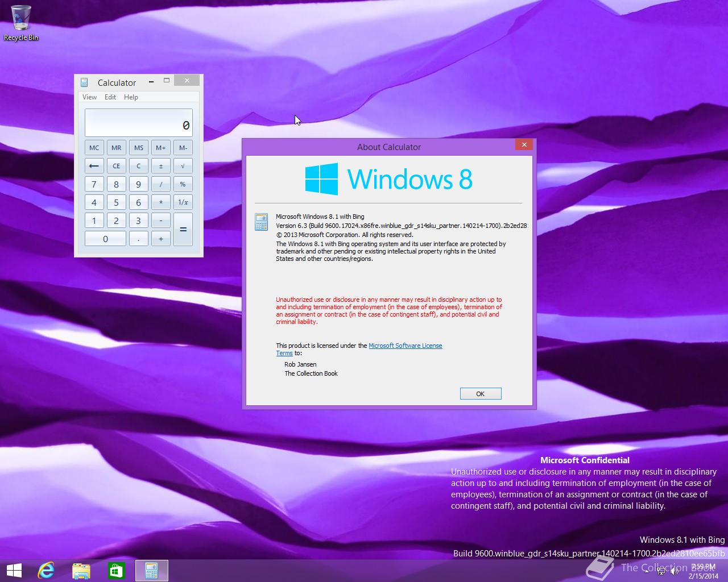Click digit 7 in Calculator

(x=94, y=184)
